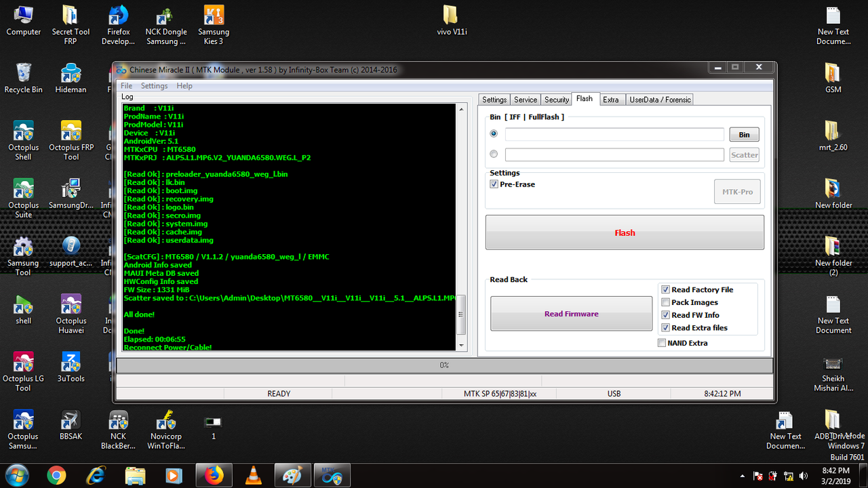Click the Scatter browse button
The height and width of the screenshot is (488, 868).
[x=744, y=155]
